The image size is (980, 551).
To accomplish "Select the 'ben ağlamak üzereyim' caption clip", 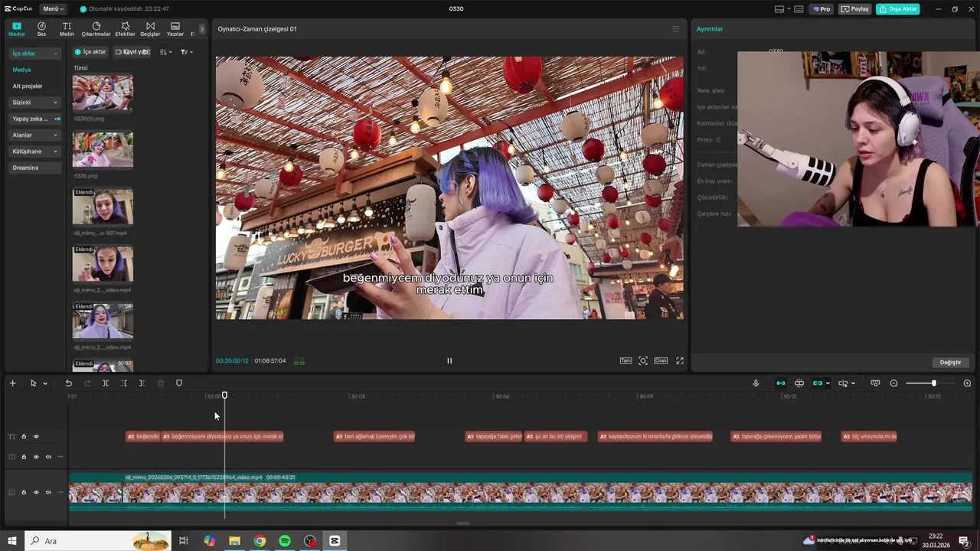I will coord(374,437).
